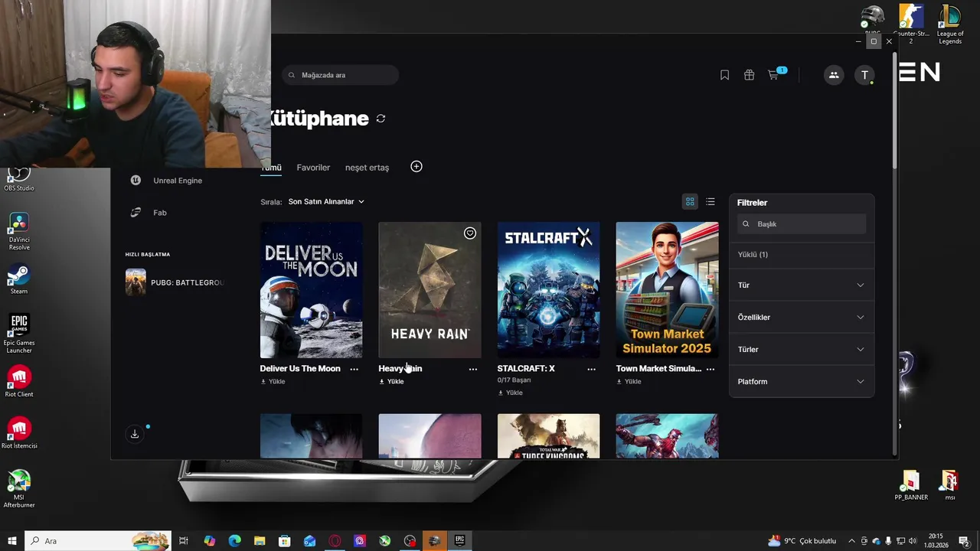Install Town Market Simulator via Yükle

[629, 382]
